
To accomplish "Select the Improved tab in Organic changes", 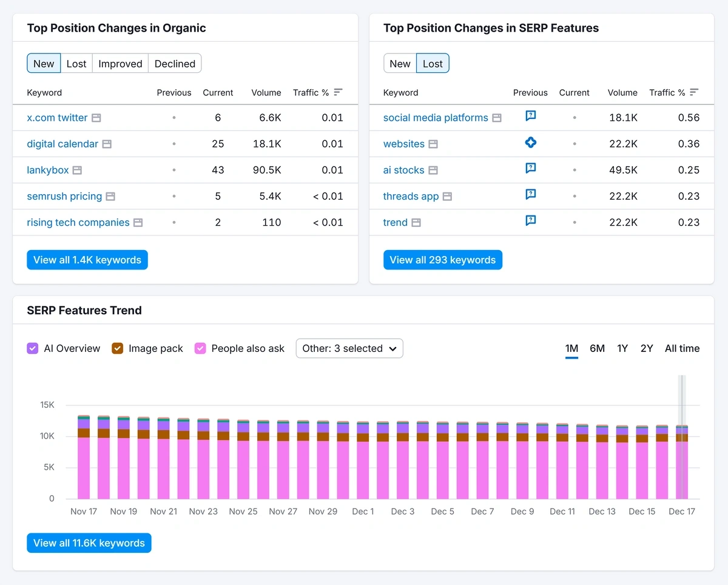I will (x=120, y=64).
